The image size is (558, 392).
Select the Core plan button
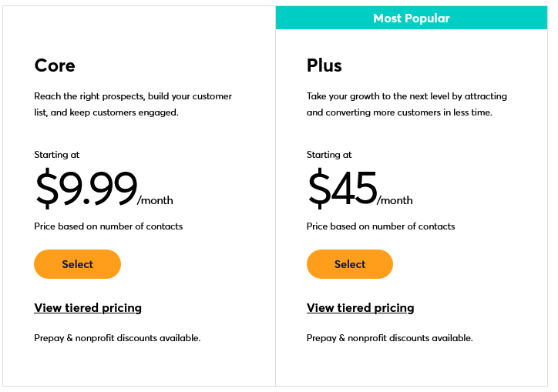pyautogui.click(x=77, y=264)
